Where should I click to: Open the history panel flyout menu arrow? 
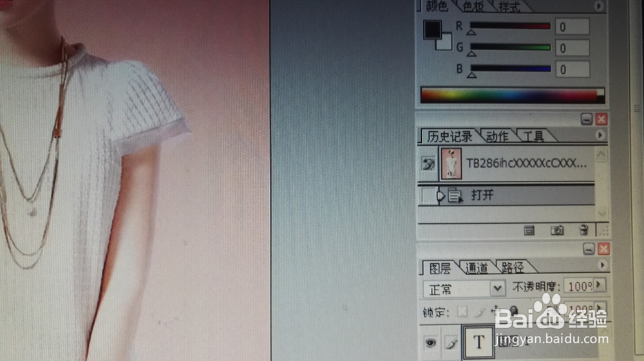click(x=600, y=135)
